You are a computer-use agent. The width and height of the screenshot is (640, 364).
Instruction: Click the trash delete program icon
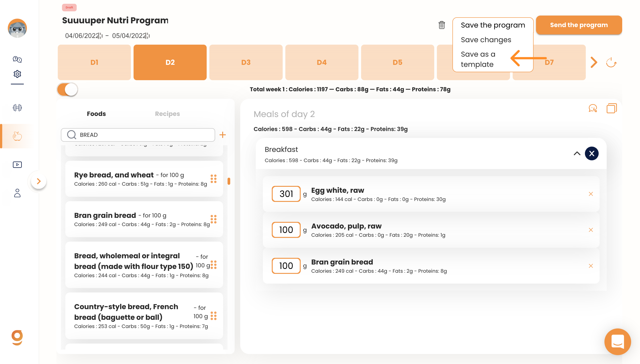pyautogui.click(x=442, y=25)
